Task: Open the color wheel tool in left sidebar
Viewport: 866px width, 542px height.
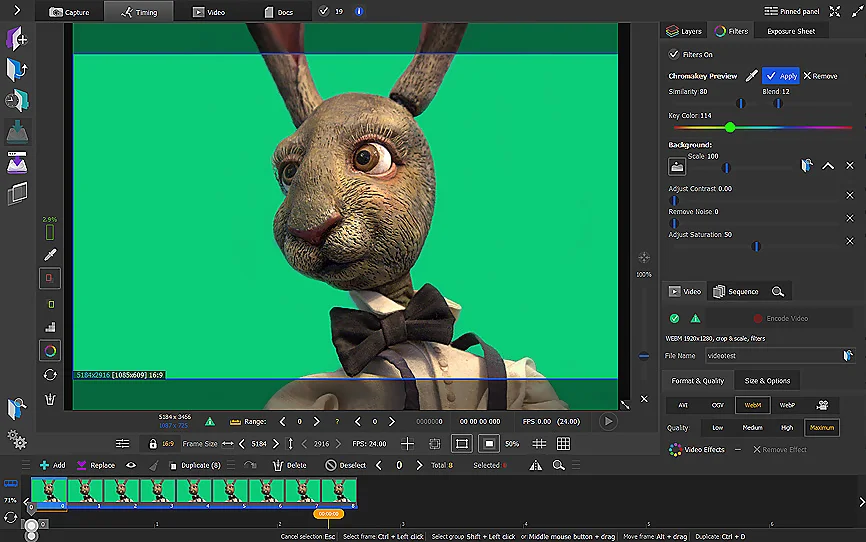Action: click(48, 350)
